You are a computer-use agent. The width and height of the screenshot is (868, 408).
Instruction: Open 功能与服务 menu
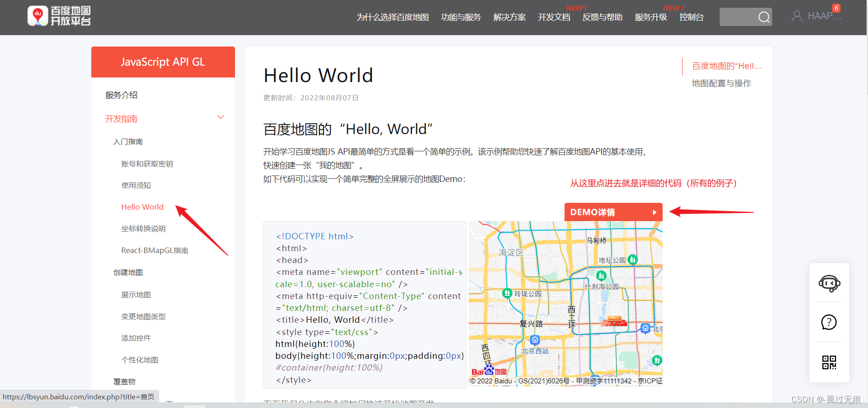tap(461, 17)
